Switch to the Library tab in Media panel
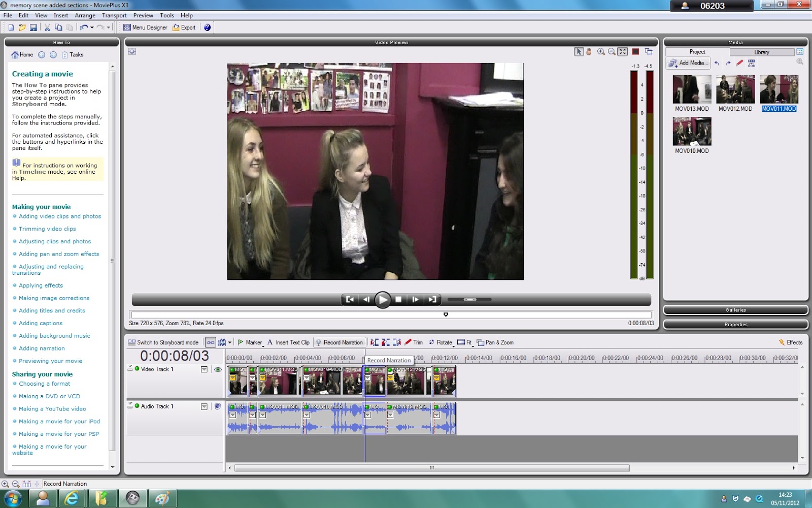The height and width of the screenshot is (508, 812). pyautogui.click(x=762, y=52)
